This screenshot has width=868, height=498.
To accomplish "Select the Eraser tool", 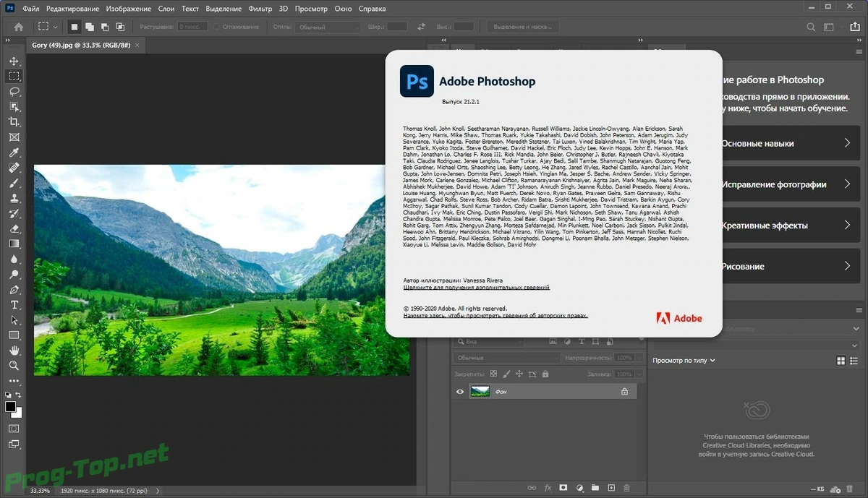I will (14, 229).
